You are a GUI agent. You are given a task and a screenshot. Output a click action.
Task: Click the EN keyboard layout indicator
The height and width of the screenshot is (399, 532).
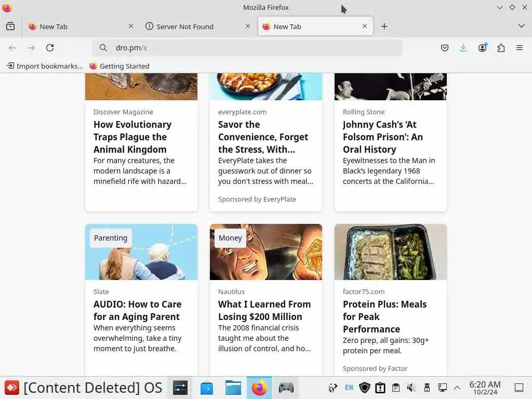pos(349,388)
